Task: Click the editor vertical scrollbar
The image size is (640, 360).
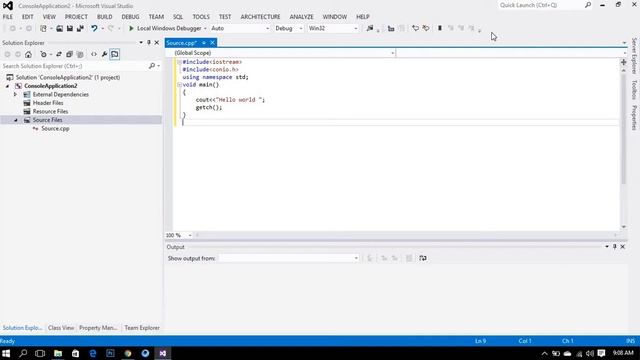Action: pyautogui.click(x=624, y=129)
